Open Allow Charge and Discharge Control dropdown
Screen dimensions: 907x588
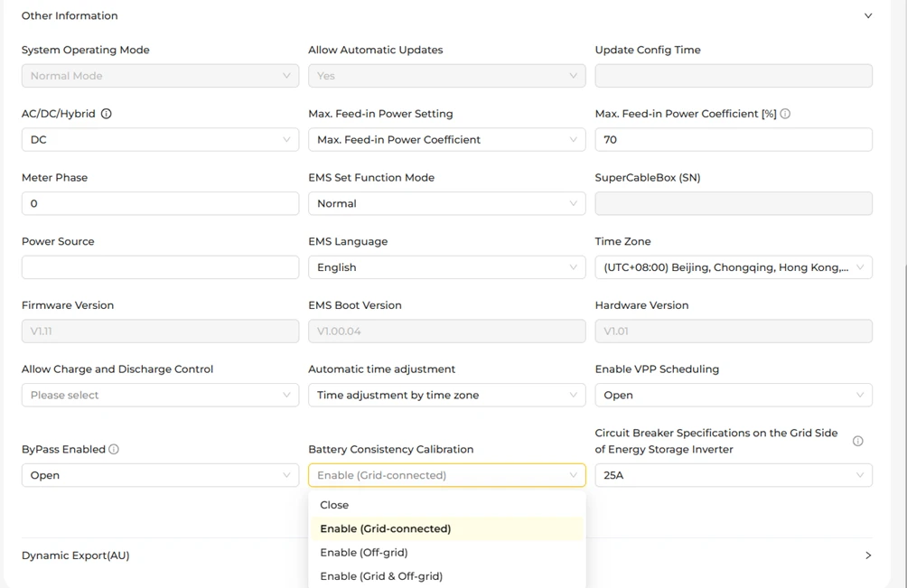[x=160, y=396]
